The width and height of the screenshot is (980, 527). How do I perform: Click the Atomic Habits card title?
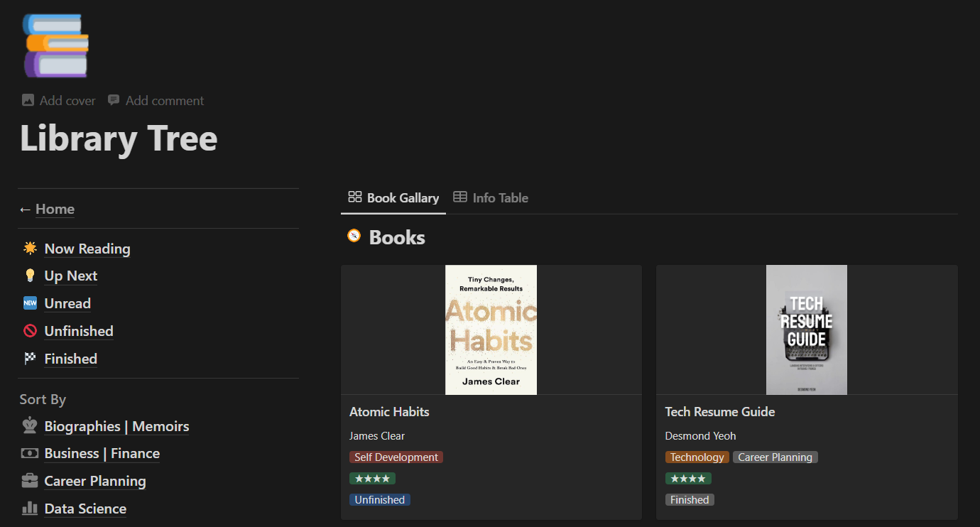389,412
